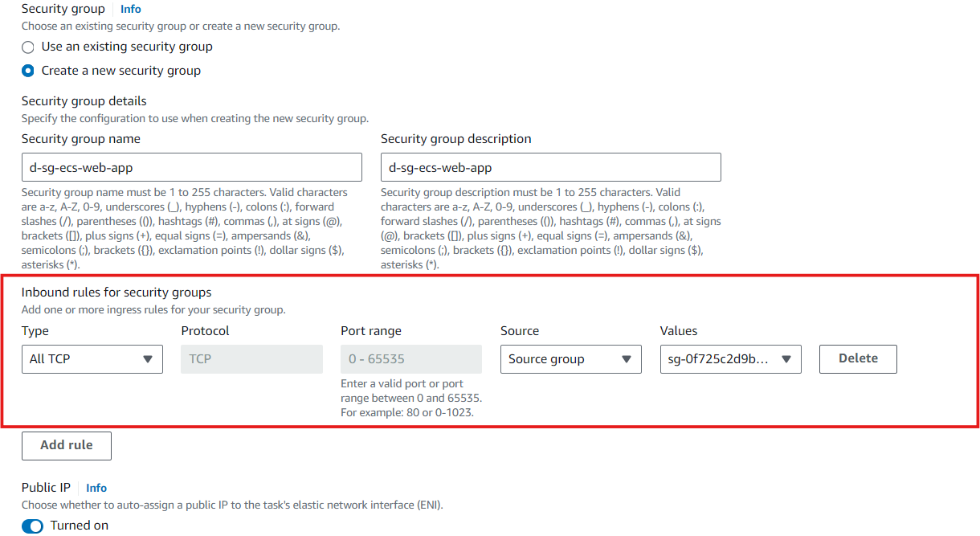Delete the All TCP inbound rule

click(x=857, y=358)
